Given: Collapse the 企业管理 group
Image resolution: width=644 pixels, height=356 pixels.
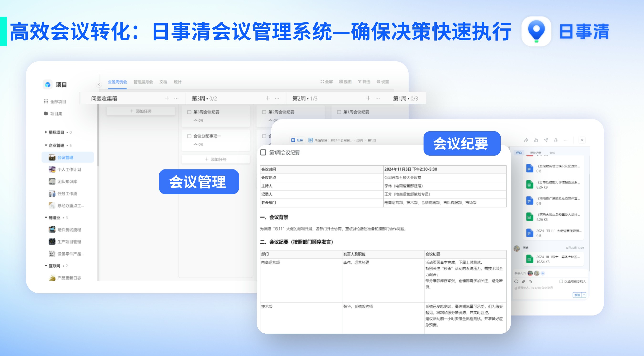Looking at the screenshot, I should (x=46, y=145).
